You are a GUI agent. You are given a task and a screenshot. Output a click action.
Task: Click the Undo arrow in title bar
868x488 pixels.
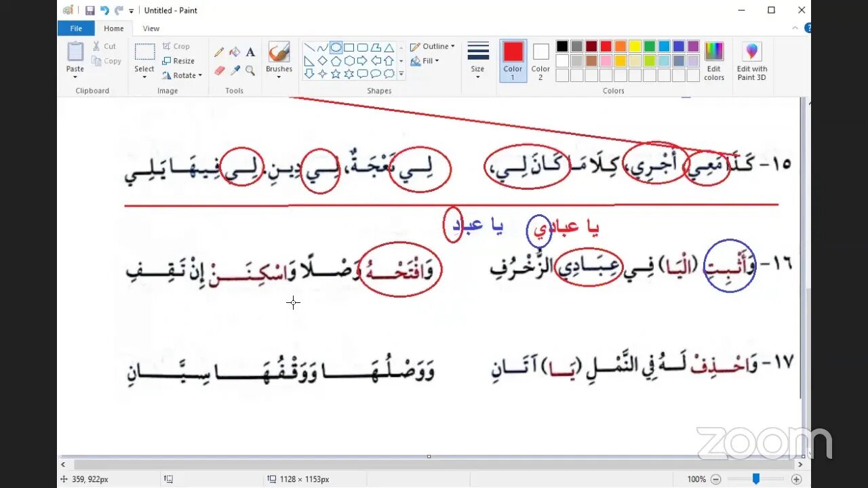click(104, 10)
